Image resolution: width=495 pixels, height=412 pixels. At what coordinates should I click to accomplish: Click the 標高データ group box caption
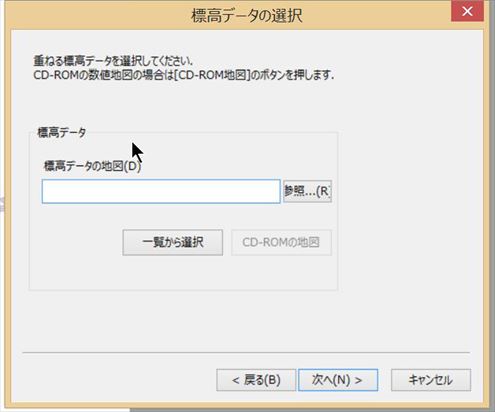(62, 132)
